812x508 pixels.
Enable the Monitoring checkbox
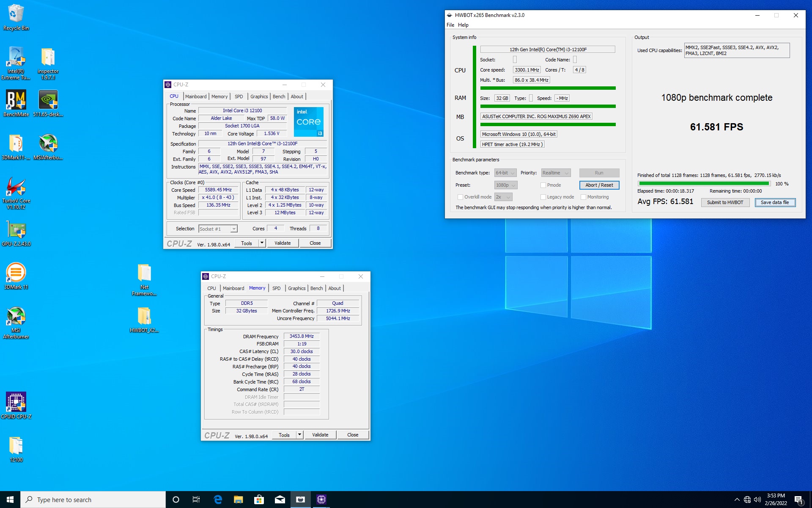[x=583, y=197]
